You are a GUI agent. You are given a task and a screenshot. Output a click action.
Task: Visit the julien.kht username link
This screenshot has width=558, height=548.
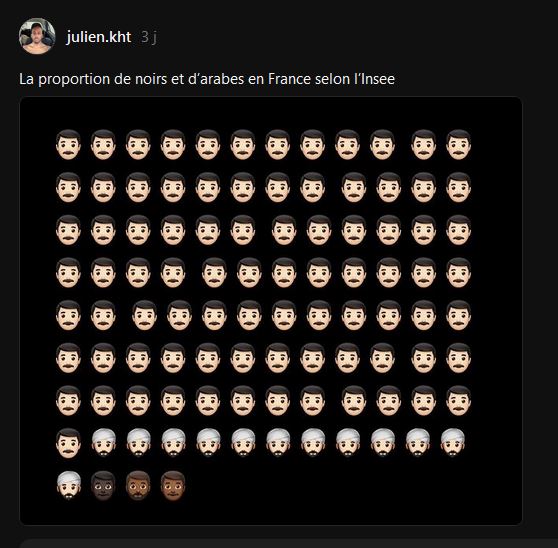(x=99, y=37)
